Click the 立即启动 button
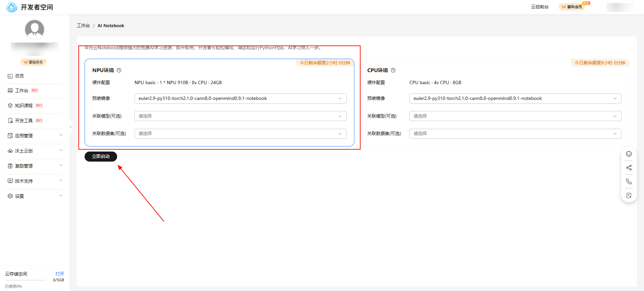 pyautogui.click(x=101, y=157)
